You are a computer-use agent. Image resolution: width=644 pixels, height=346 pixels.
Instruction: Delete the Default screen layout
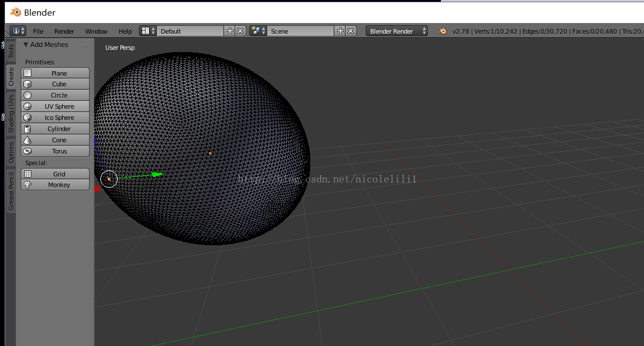coord(241,31)
